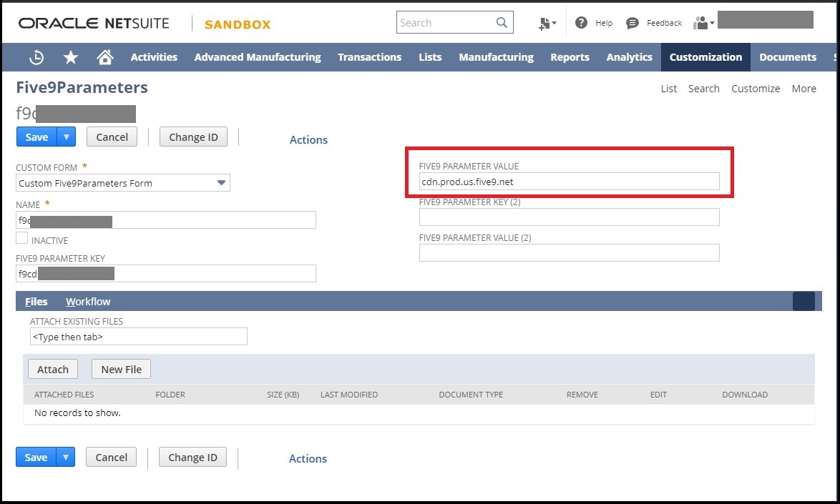
Task: Click Download column header
Action: (745, 395)
